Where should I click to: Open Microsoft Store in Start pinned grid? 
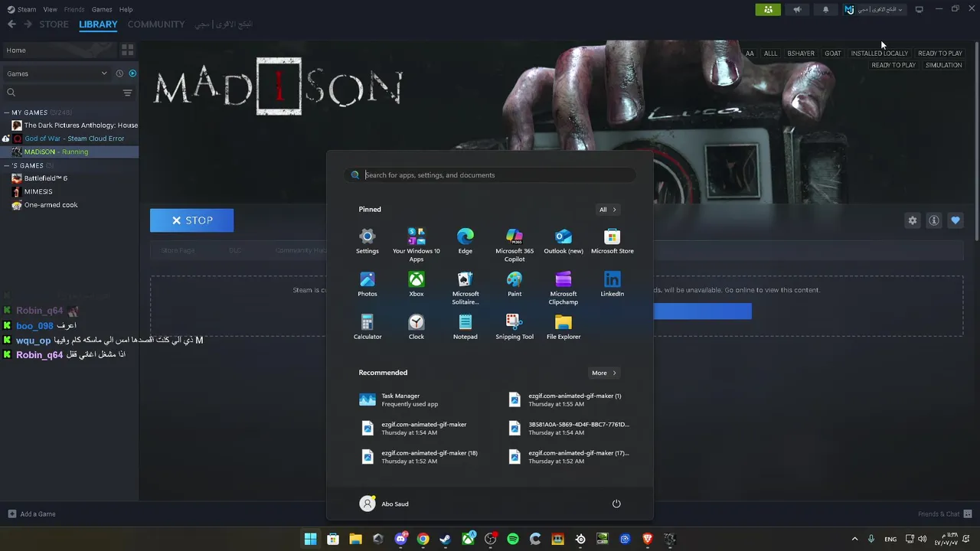click(612, 241)
